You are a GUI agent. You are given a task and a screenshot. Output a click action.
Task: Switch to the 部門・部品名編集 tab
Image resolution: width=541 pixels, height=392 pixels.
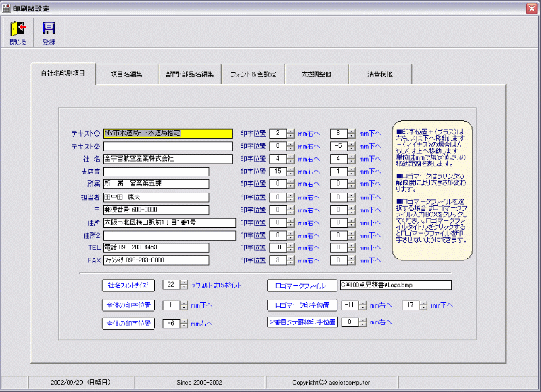click(x=190, y=74)
